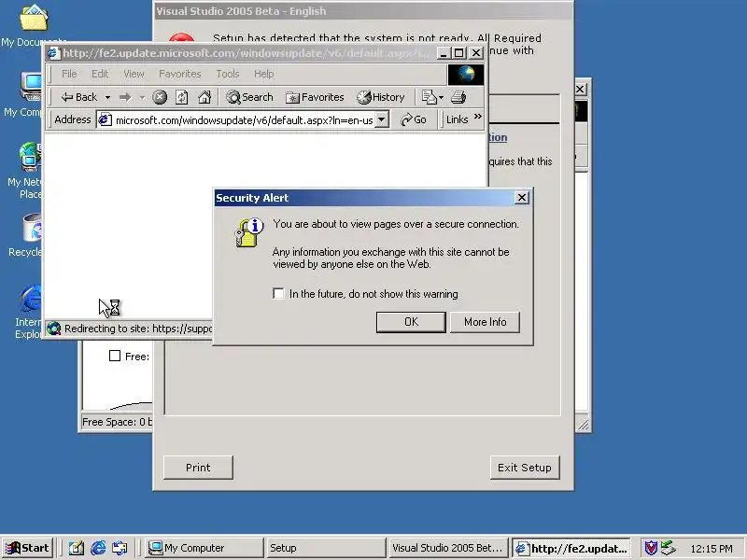Screen dimensions: 747x560
Task: Expand the Links toolbar chevron
Action: click(478, 117)
